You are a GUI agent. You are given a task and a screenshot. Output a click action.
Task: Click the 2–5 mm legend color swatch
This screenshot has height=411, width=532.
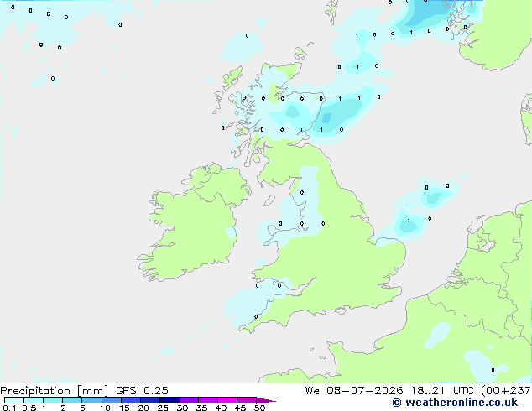point(72,400)
